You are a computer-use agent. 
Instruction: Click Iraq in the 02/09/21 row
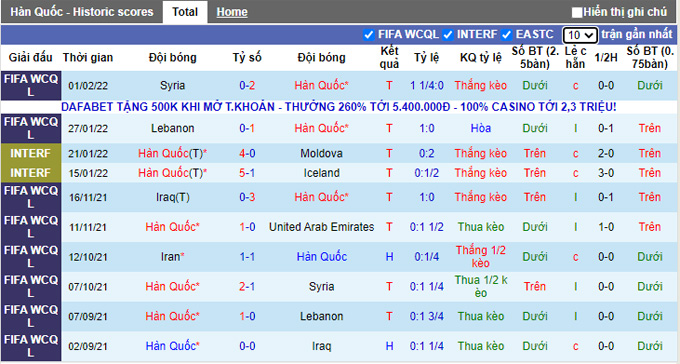coord(321,347)
